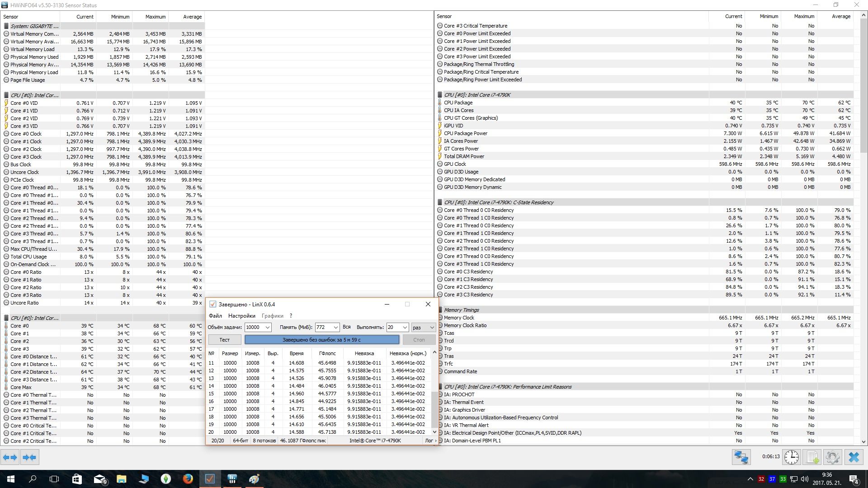Open the Action Center notifications icon
The width and height of the screenshot is (868, 488).
[854, 479]
